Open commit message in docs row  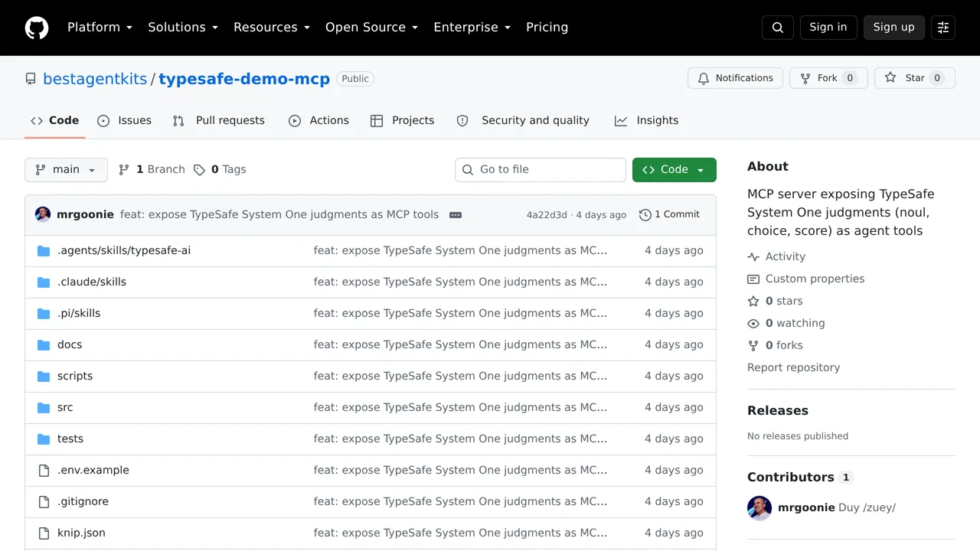click(460, 345)
